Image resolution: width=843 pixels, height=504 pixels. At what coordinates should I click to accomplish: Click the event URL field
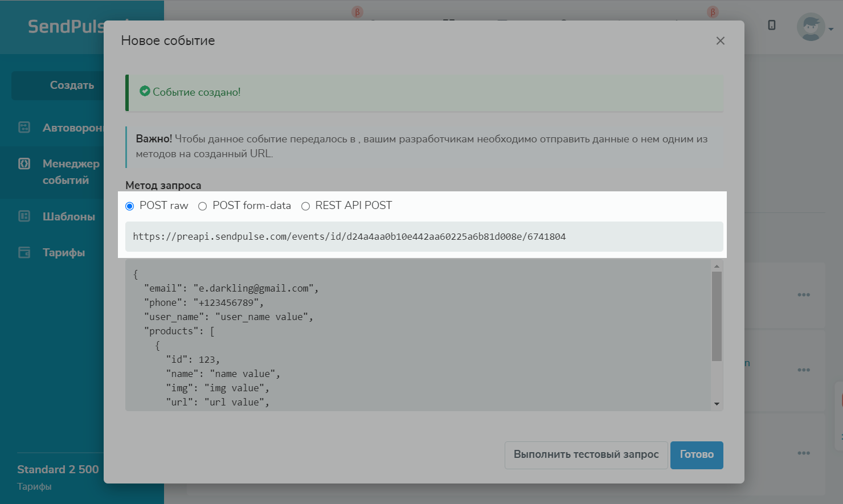(x=424, y=237)
